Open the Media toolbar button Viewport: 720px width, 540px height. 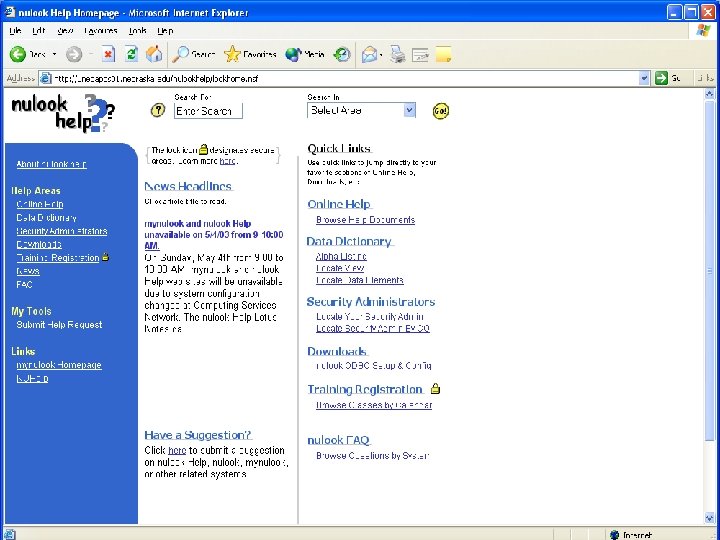[x=305, y=54]
